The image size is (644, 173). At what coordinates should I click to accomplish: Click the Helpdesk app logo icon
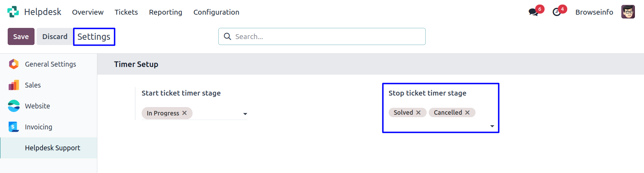(13, 12)
